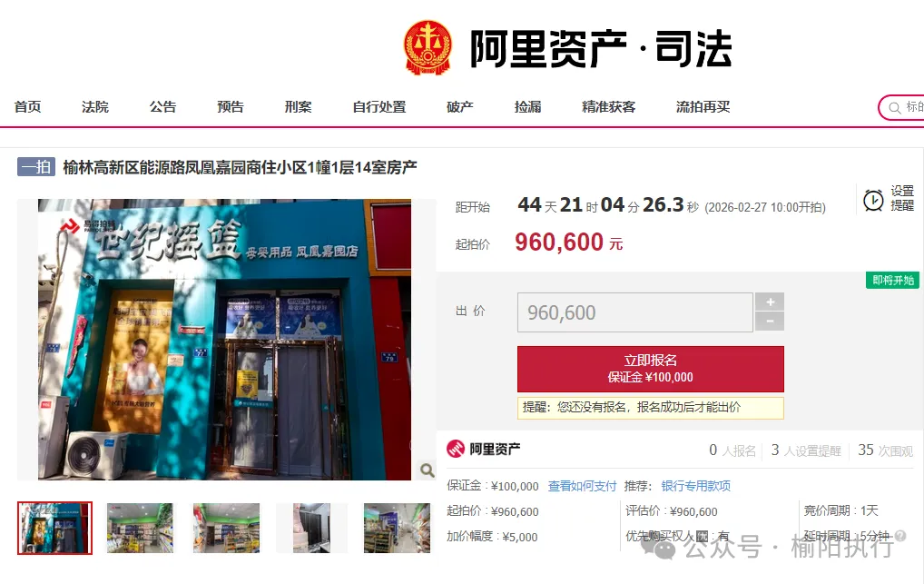Click the magnifier zoom icon on photo
The image size is (924, 584).
[428, 470]
